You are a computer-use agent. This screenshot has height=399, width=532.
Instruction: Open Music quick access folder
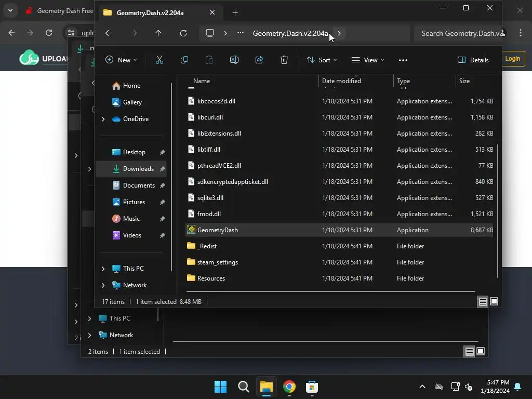click(131, 219)
